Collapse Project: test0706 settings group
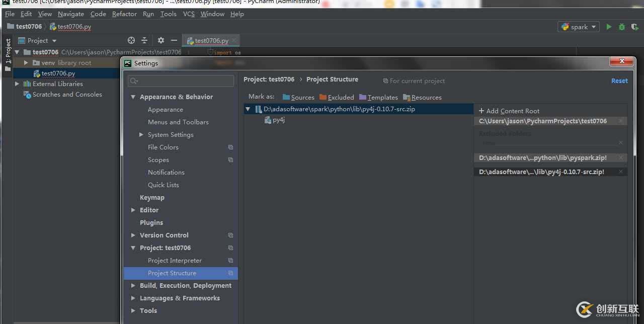Viewport: 644px width, 324px height. click(x=133, y=248)
